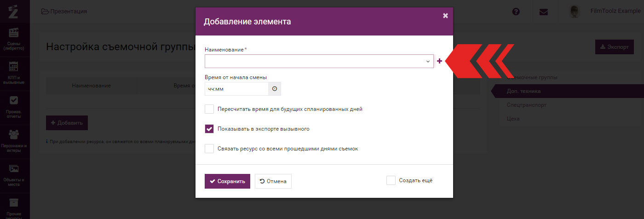
Task: Uncheck Показывать в экспорте вызывного
Action: coord(209,129)
